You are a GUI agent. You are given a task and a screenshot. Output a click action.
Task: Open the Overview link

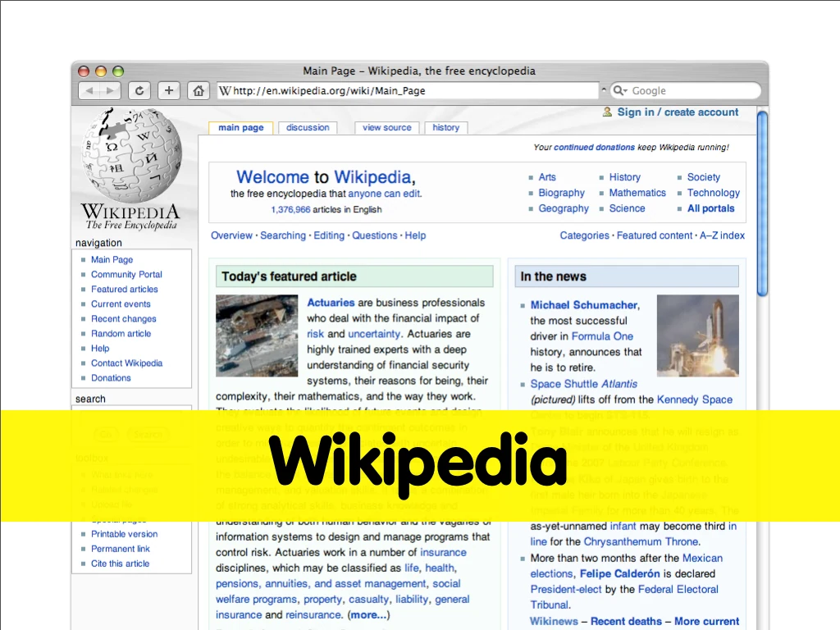click(231, 235)
